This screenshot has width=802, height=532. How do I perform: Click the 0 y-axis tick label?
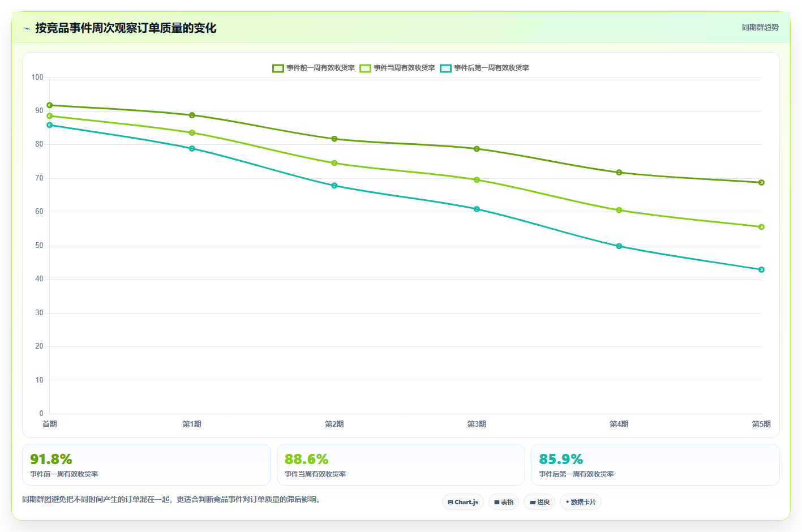coord(41,414)
